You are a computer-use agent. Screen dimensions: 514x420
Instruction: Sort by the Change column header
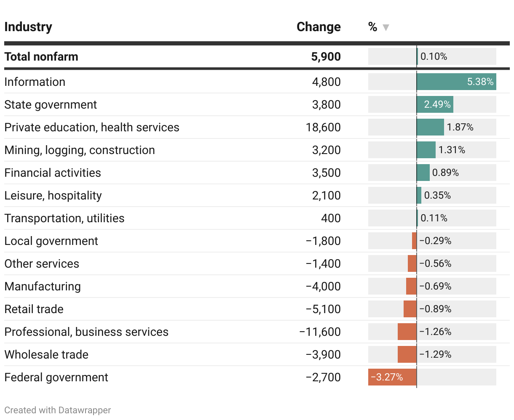(319, 27)
